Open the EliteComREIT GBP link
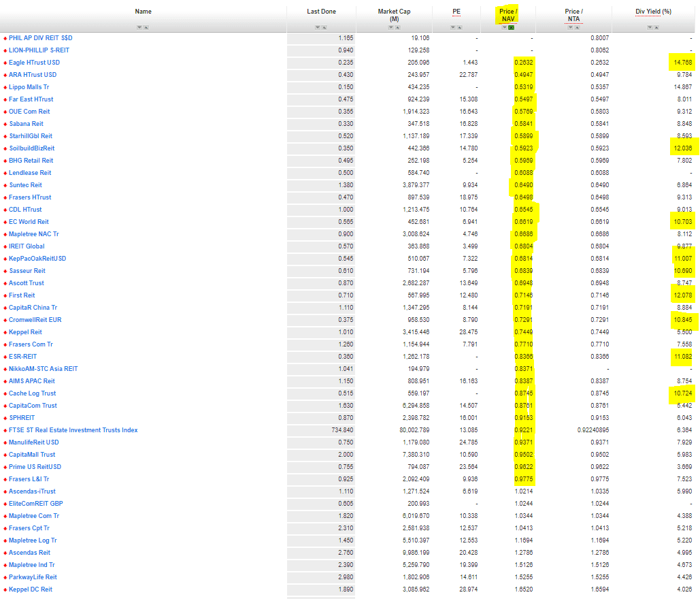This screenshot has height=599, width=700. coord(35,504)
